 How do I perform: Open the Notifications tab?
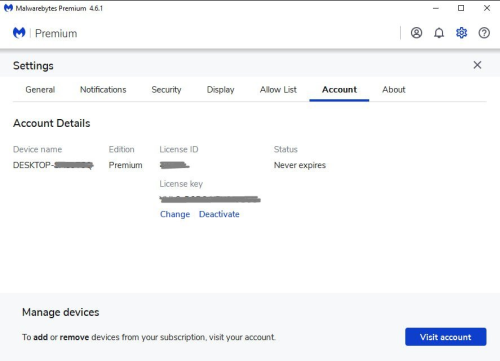coord(103,90)
